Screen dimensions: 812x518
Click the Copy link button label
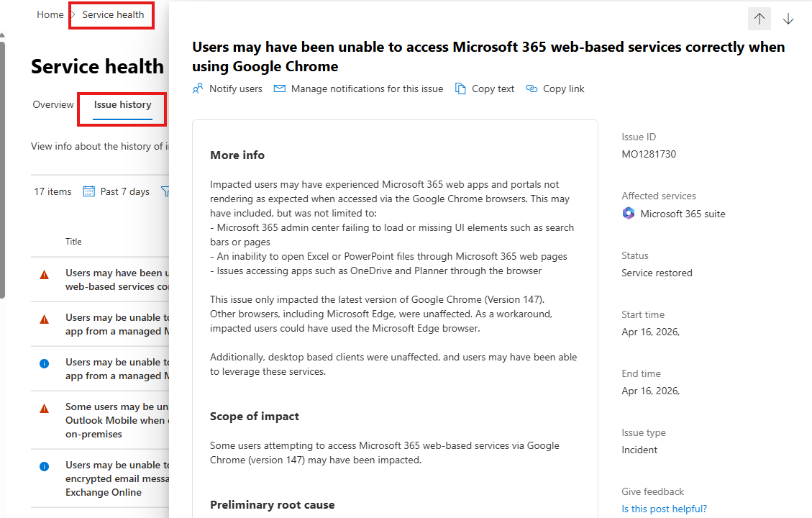click(x=563, y=88)
